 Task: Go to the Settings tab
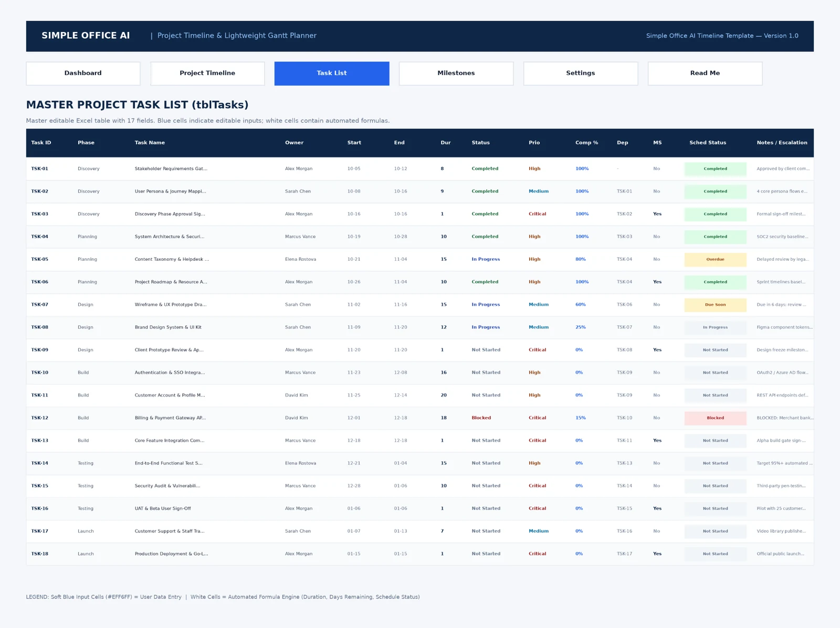581,73
